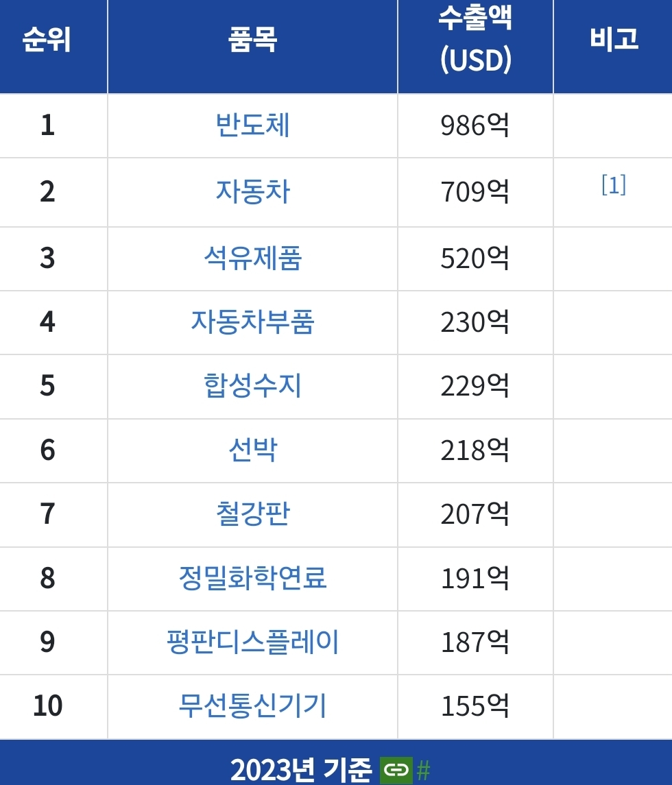Open the 반도체 link

252,125
